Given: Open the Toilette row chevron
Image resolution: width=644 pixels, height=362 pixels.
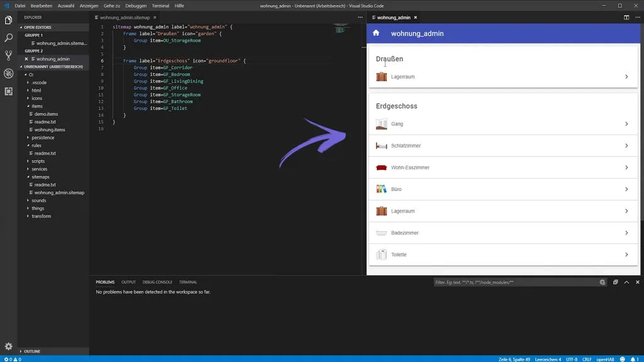Looking at the screenshot, I should pyautogui.click(x=626, y=255).
